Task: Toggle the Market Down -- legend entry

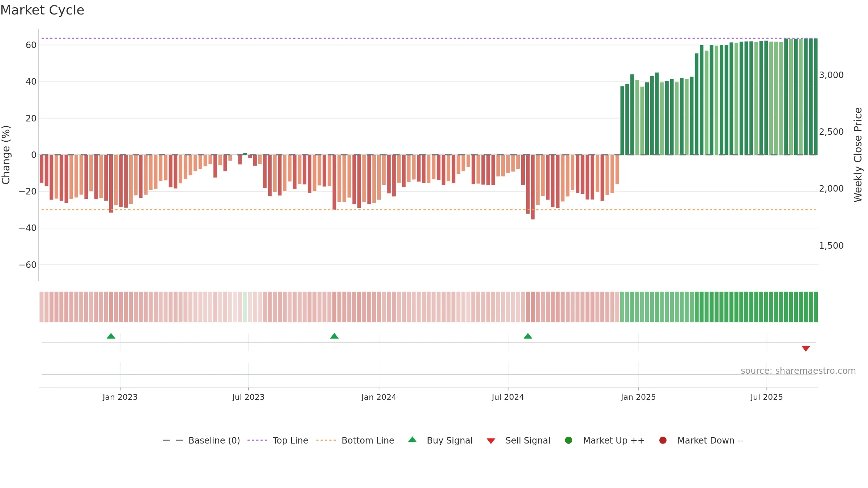Action: click(701, 440)
